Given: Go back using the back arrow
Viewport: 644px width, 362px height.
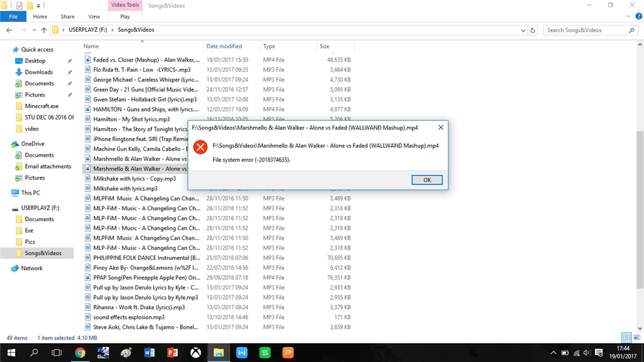Looking at the screenshot, I should point(9,30).
